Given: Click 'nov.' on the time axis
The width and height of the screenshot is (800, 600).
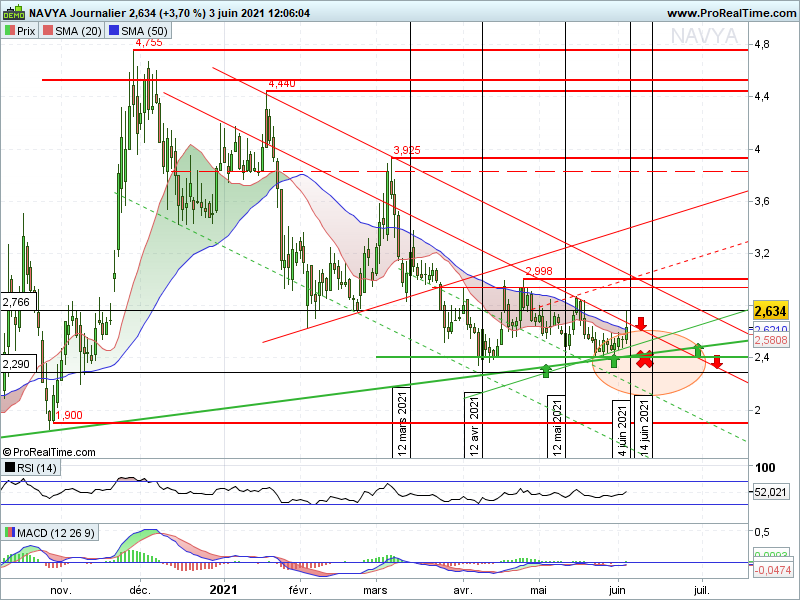Looking at the screenshot, I should (61, 590).
